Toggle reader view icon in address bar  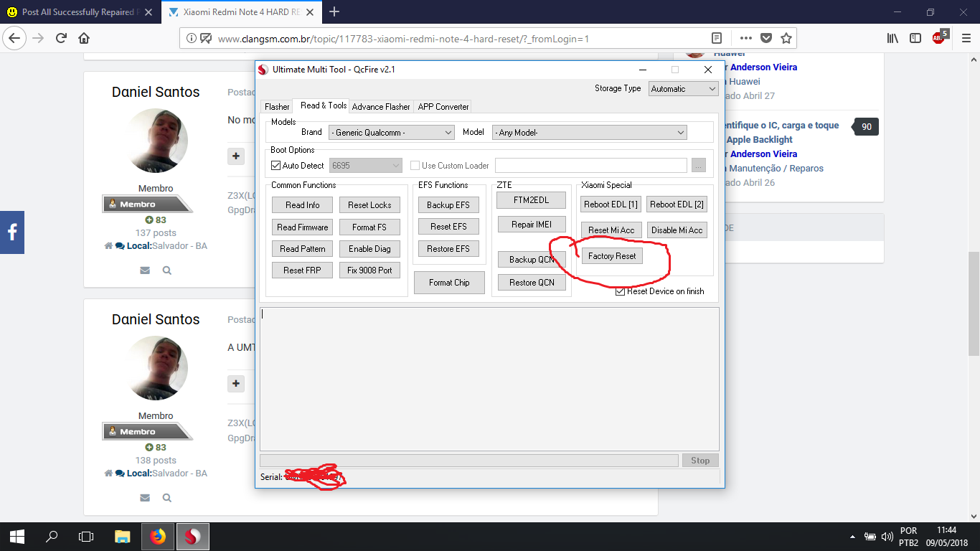717,38
